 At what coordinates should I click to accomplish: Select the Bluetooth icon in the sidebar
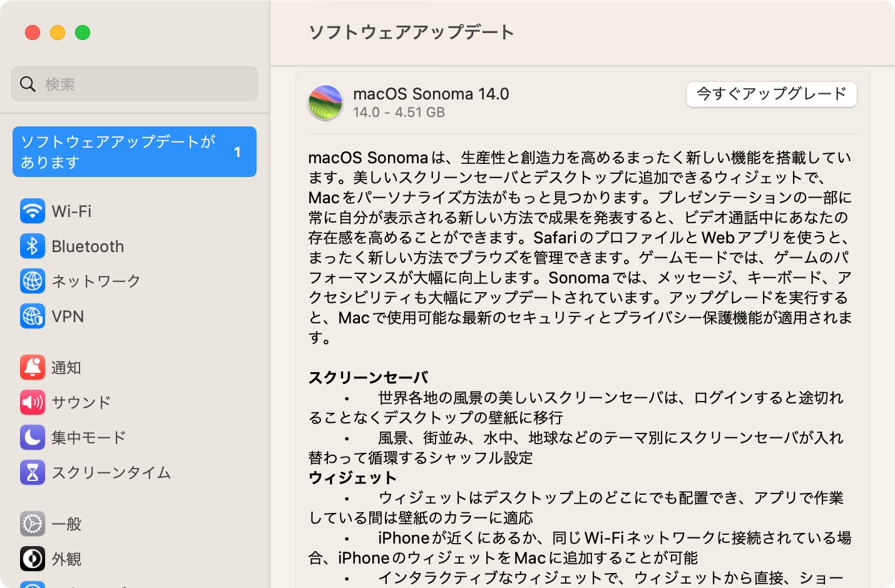33,246
